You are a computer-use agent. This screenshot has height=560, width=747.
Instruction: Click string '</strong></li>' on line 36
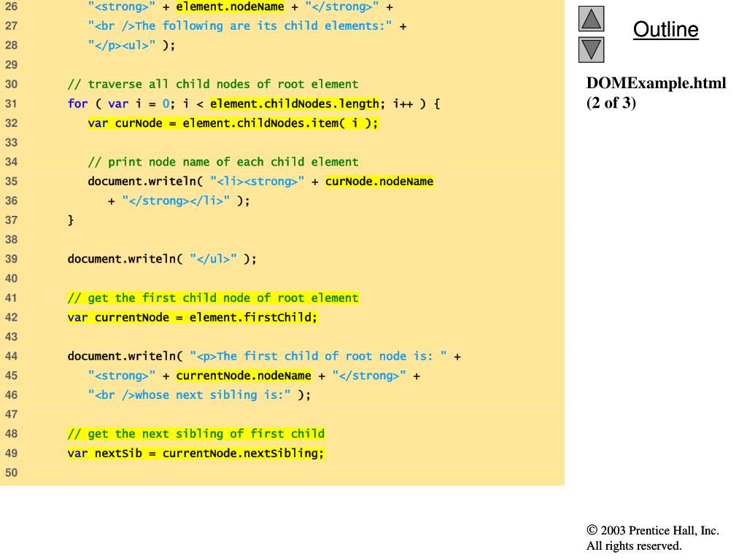click(x=176, y=201)
